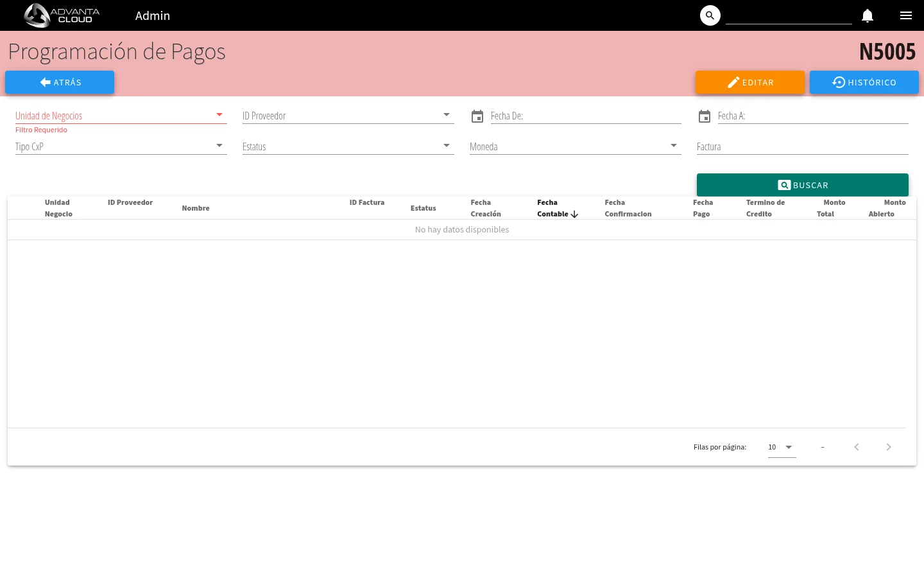Viewport: 924px width, 578px height.
Task: Click the sort arrow on Fecha Contable
Action: click(574, 215)
